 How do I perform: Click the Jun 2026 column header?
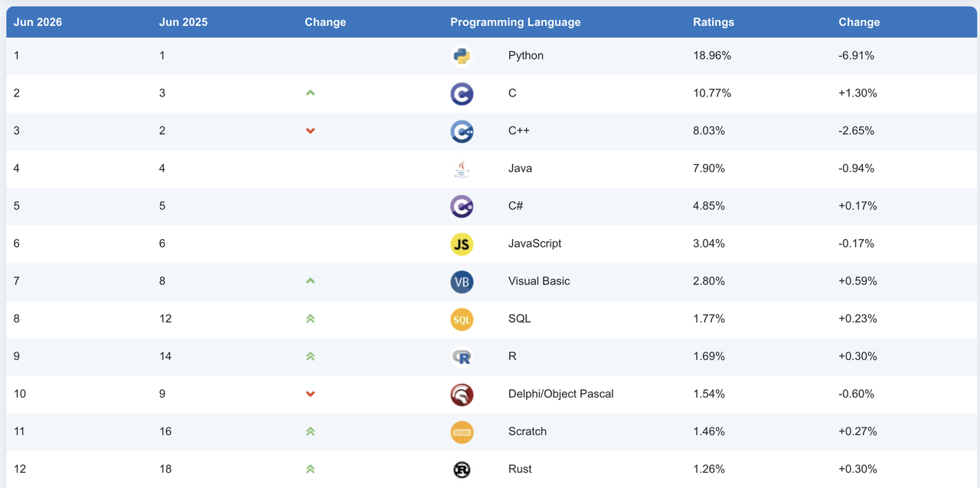[38, 22]
